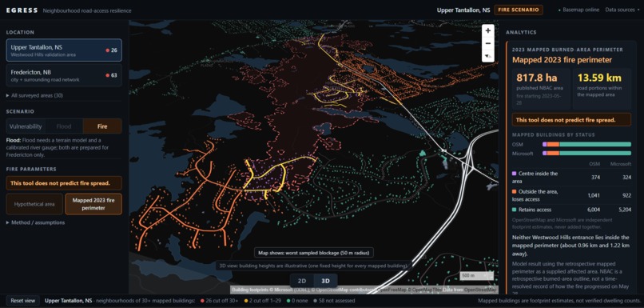Viewport: 644px width, 308px height.
Task: Choose the Mapped 2023 fire perimeter option
Action: coord(93,204)
